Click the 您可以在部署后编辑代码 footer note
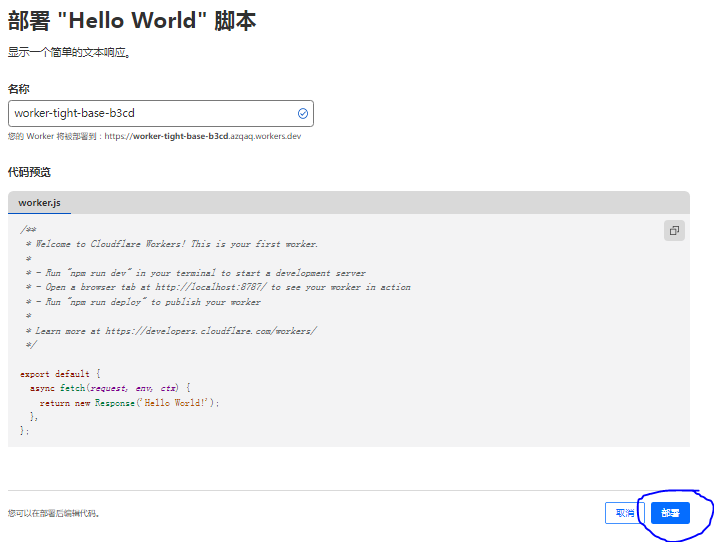714x542 pixels. point(54,514)
